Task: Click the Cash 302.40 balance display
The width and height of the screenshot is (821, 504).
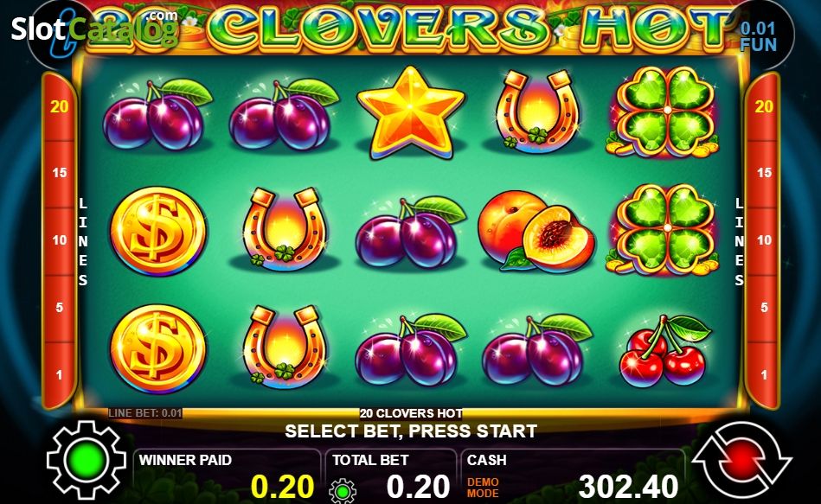Action: pos(573,475)
